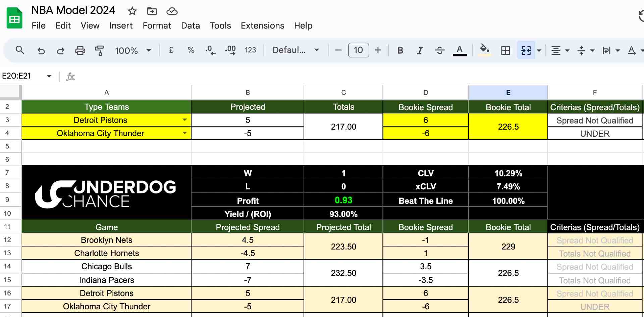Select the Underdog Chance logo image

[106, 194]
